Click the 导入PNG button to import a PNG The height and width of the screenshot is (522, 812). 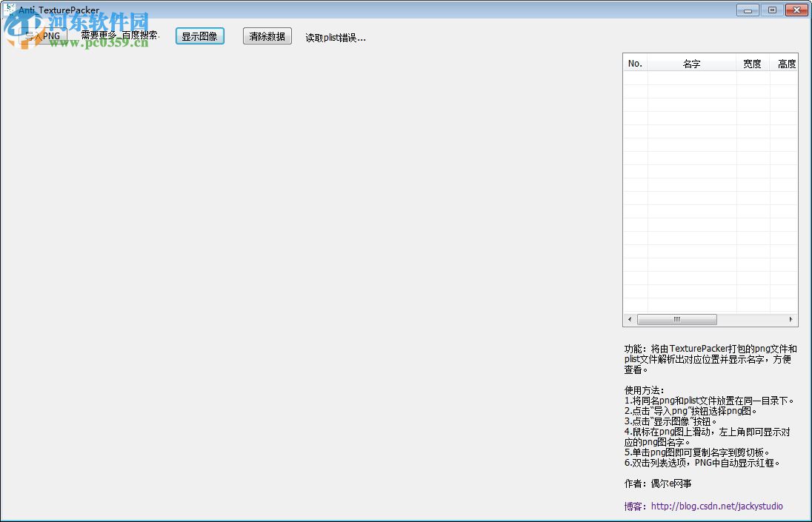pyautogui.click(x=43, y=35)
